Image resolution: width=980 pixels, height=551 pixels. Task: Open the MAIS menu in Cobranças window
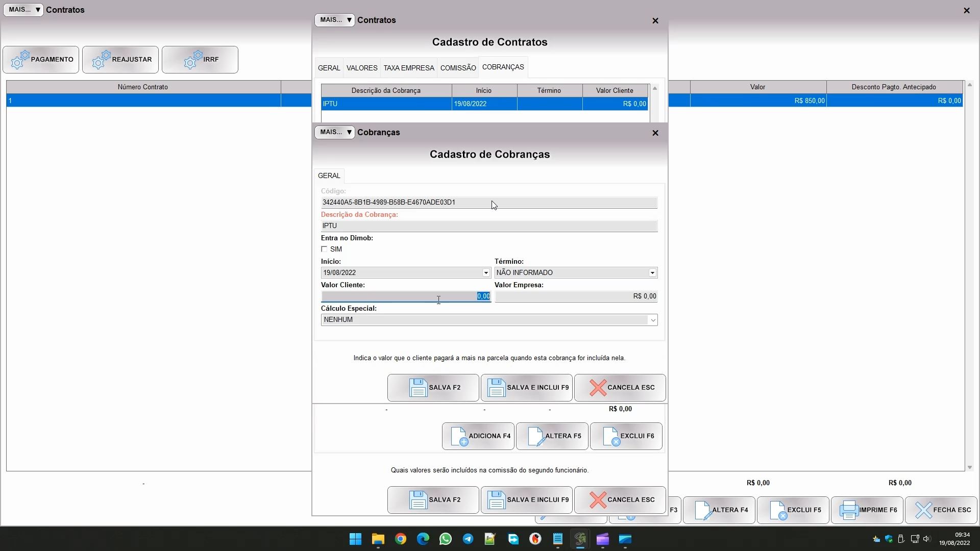334,132
